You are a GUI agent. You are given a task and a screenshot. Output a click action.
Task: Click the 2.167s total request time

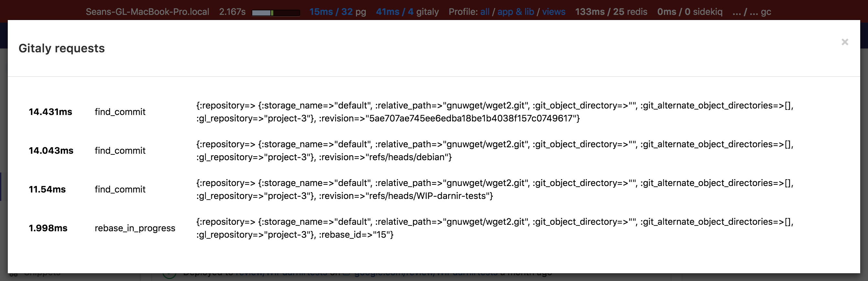point(232,12)
